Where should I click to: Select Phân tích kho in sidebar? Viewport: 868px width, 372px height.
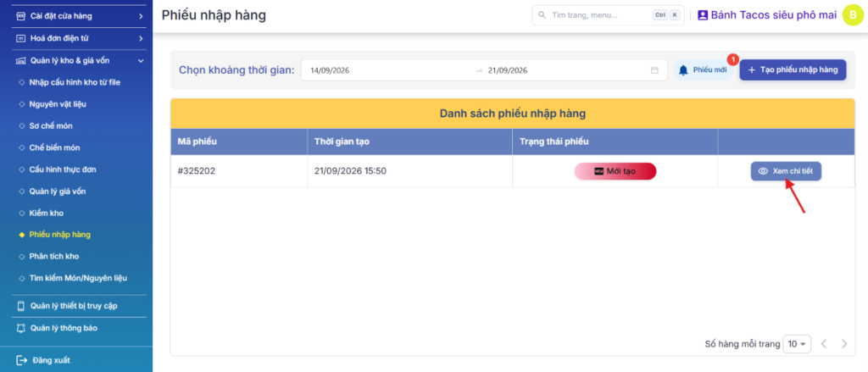pos(53,256)
